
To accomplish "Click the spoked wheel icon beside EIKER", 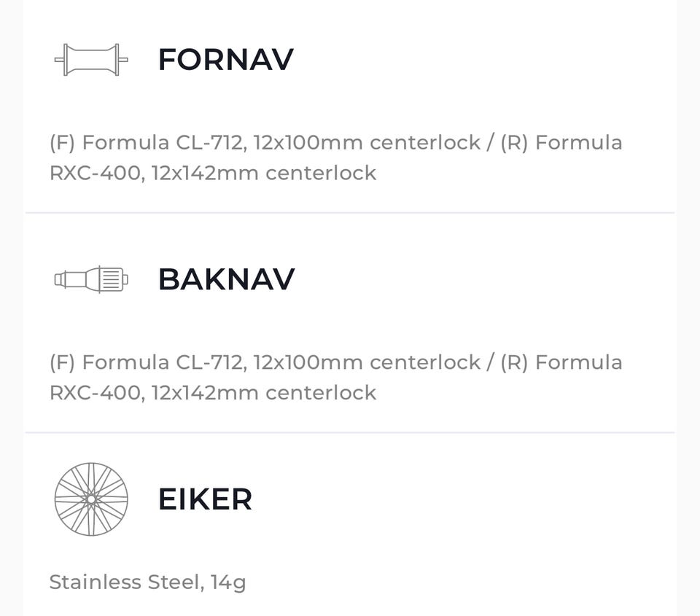I will 91,499.
